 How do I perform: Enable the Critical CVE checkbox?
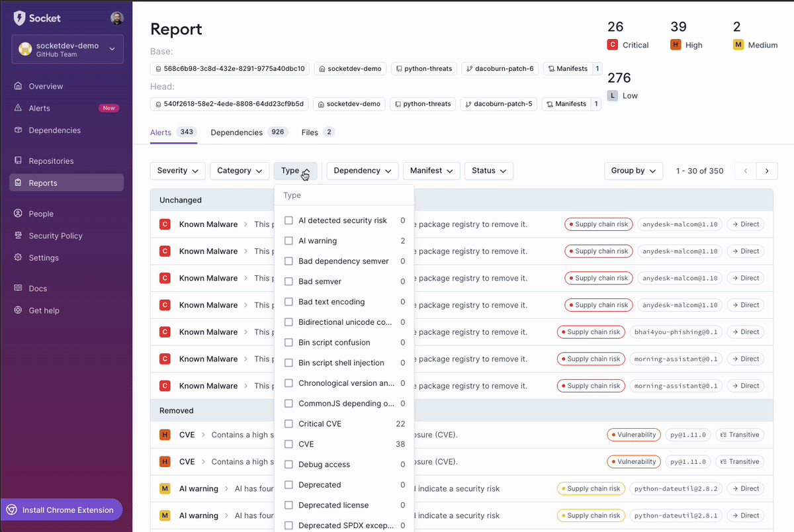[x=288, y=423]
